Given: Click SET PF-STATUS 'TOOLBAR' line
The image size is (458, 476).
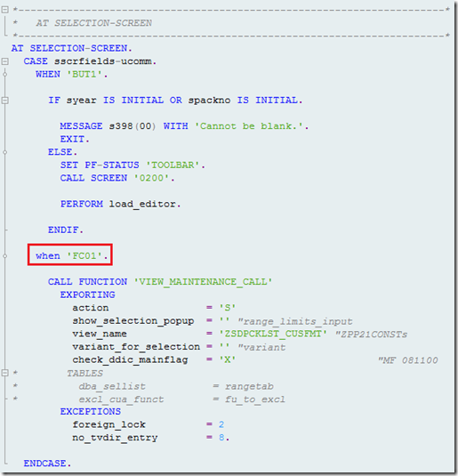Looking at the screenshot, I should 133,165.
